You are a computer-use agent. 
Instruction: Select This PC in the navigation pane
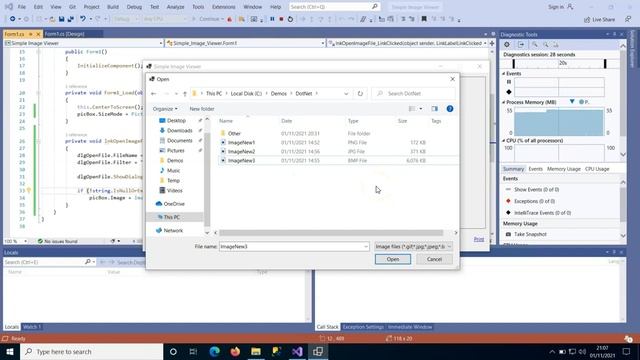coord(172,217)
